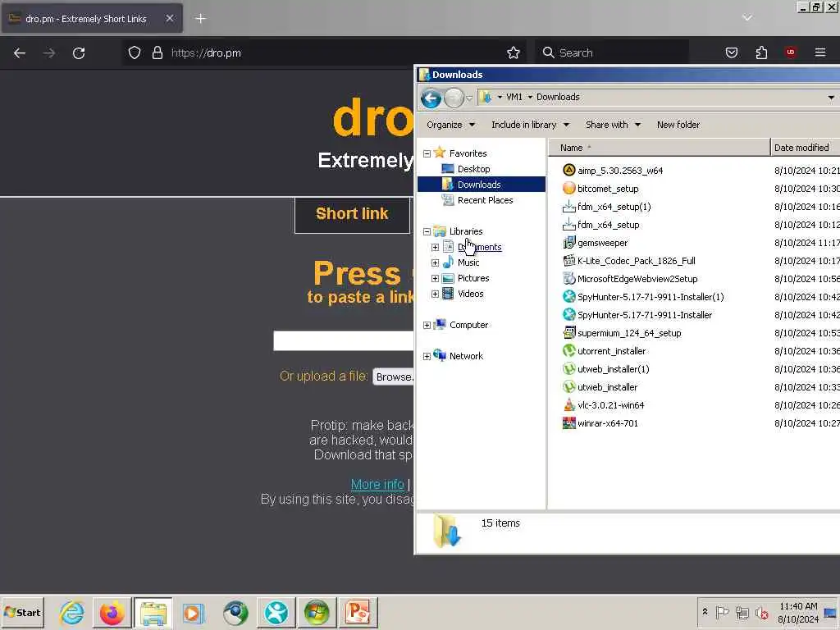Bookmark this page with the star
This screenshot has height=630, width=840.
[514, 52]
